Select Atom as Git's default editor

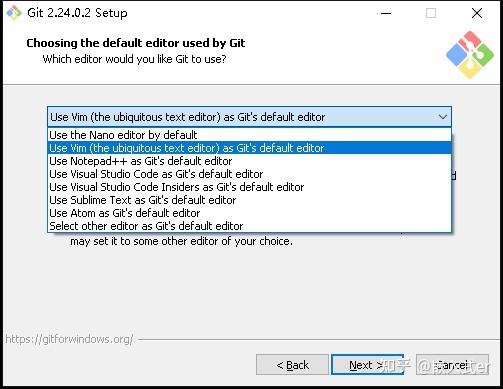pyautogui.click(x=249, y=213)
